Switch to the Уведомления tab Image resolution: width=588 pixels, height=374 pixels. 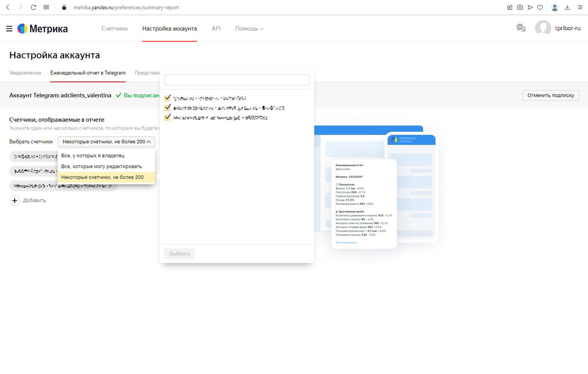tap(25, 72)
